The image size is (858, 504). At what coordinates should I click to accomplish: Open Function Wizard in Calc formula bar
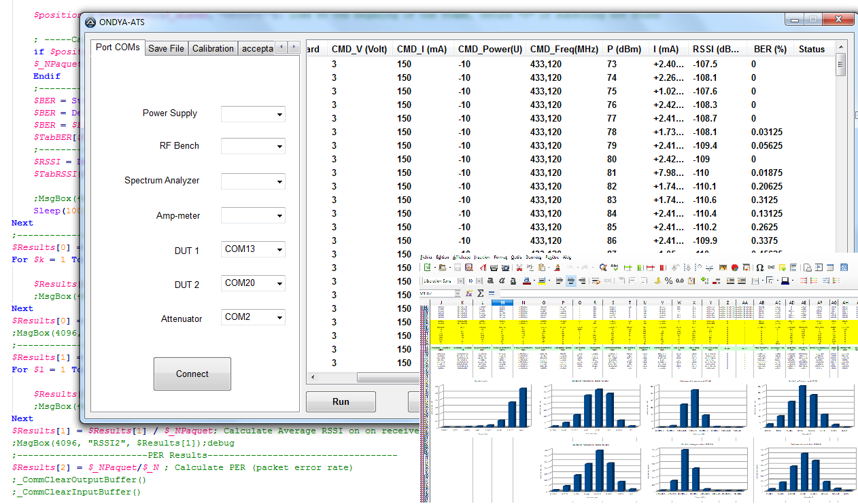469,293
